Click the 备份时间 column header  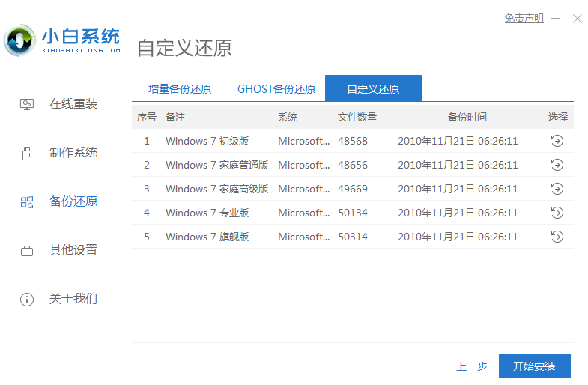click(x=467, y=117)
